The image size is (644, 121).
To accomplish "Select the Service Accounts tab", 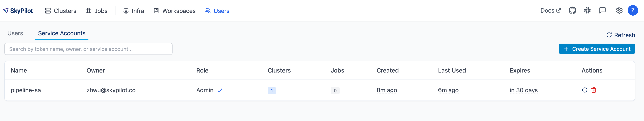I will [61, 33].
